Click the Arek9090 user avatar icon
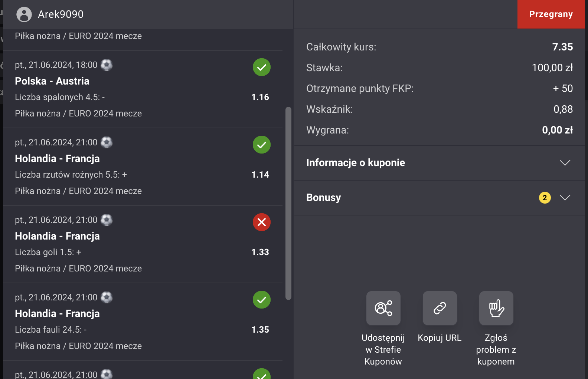 24,14
